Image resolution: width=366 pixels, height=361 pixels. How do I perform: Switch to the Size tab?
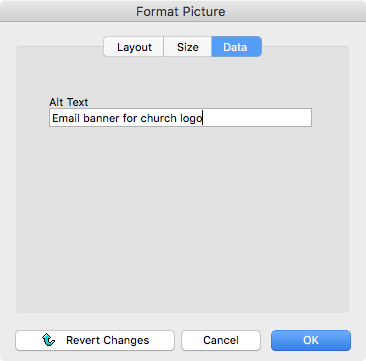coord(188,47)
